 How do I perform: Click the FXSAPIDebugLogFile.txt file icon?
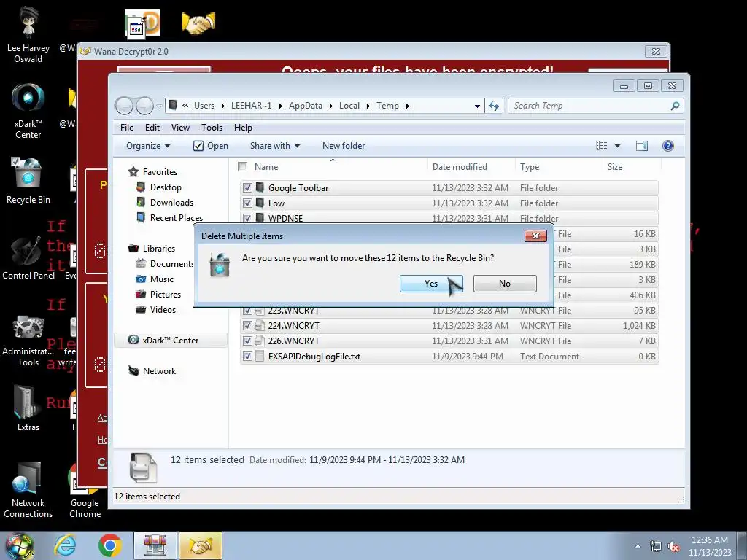[x=260, y=356]
